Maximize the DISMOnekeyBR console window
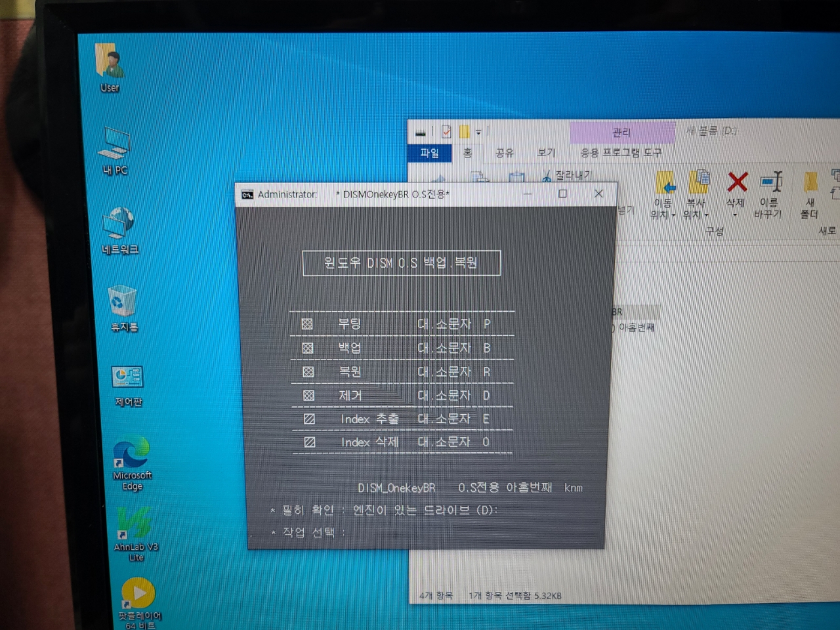 pyautogui.click(x=562, y=194)
